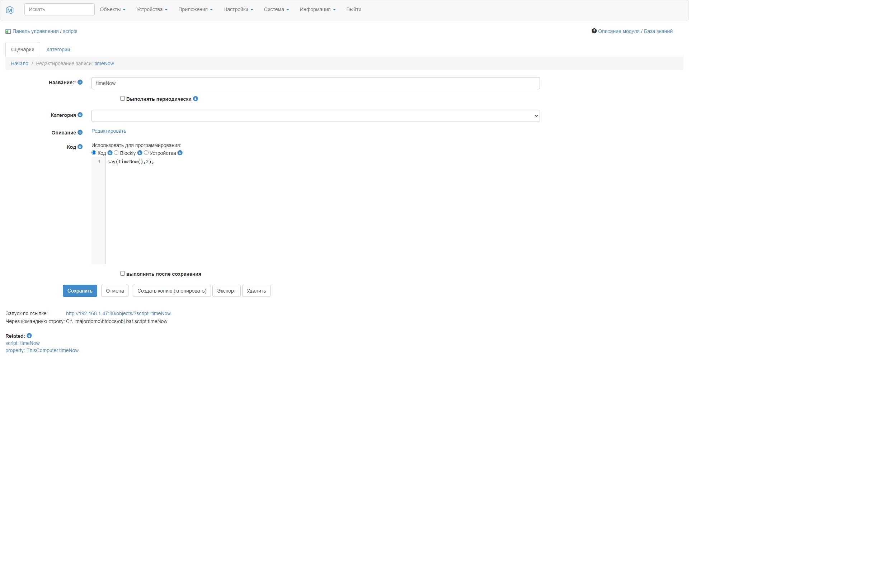The height and width of the screenshot is (588, 884).
Task: Click info icon next to Related heading
Action: coord(29,336)
